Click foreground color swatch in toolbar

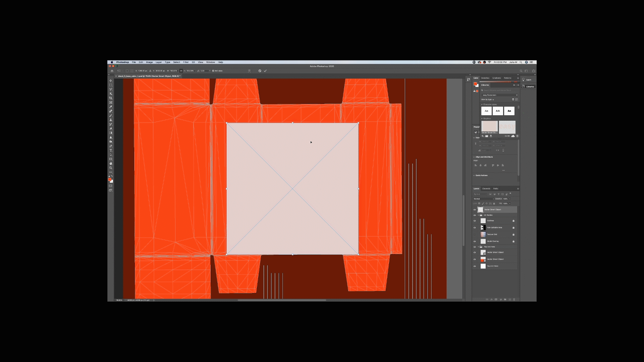click(x=110, y=180)
